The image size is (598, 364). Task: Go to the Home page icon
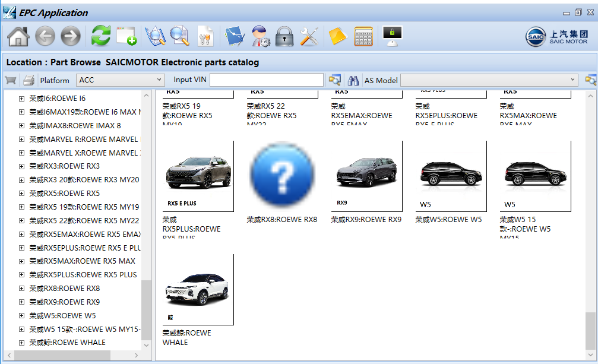tap(18, 37)
